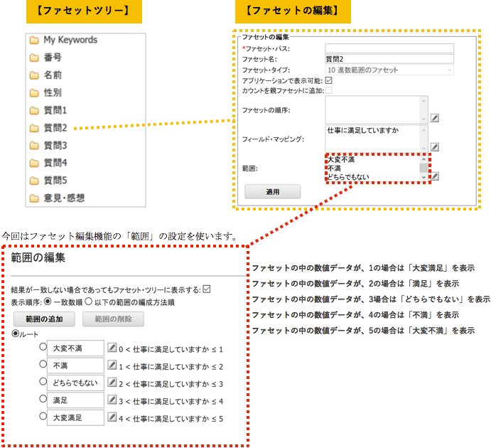Click the 範囲の追加 button

pos(44,319)
